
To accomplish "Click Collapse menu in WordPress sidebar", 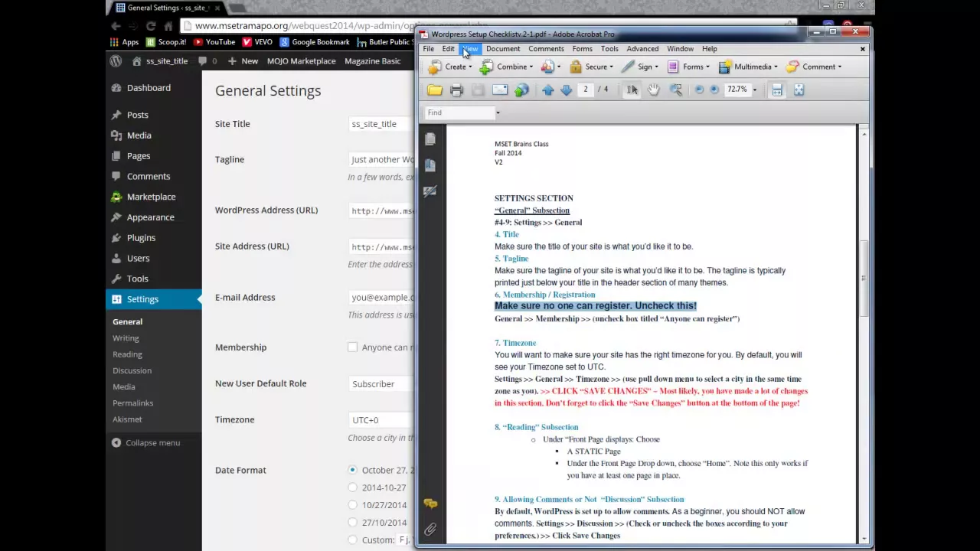I will pos(146,442).
